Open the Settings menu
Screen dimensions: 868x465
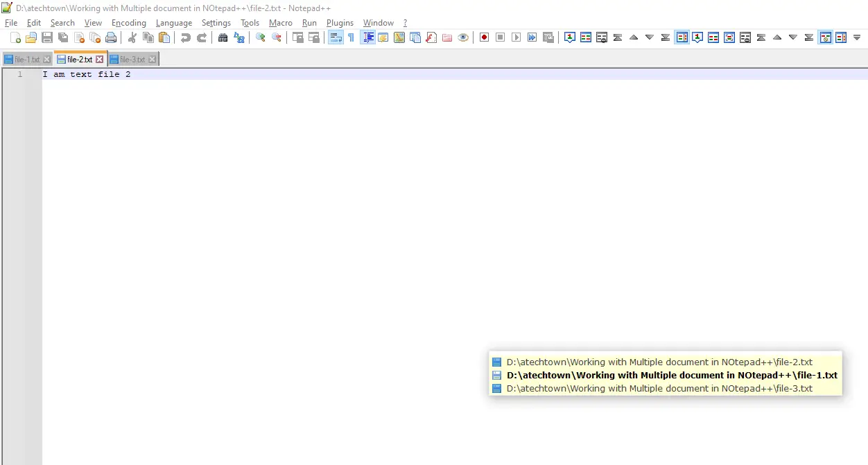click(216, 23)
